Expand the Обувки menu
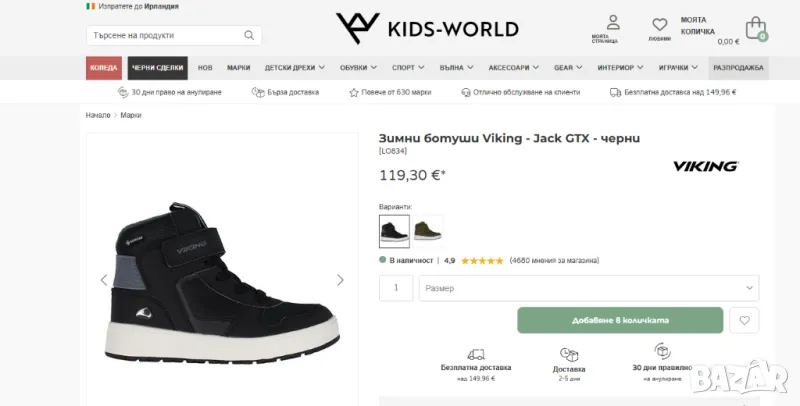800x406 pixels. point(360,68)
